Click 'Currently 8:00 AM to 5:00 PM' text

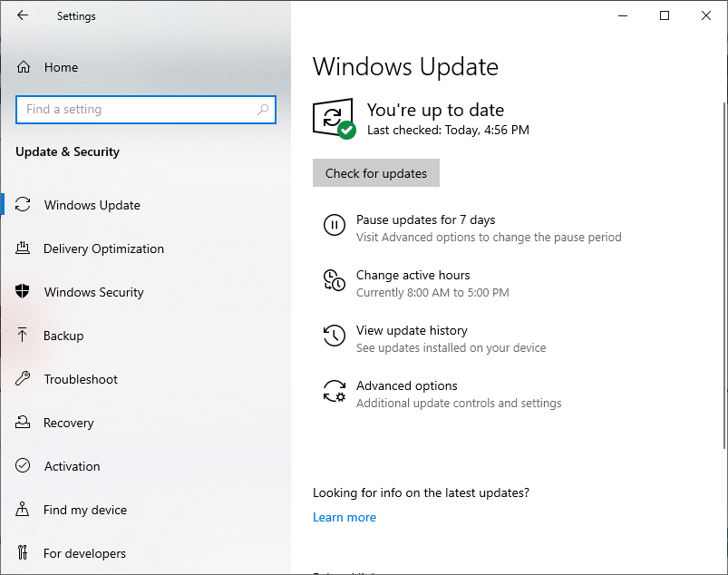click(x=432, y=293)
